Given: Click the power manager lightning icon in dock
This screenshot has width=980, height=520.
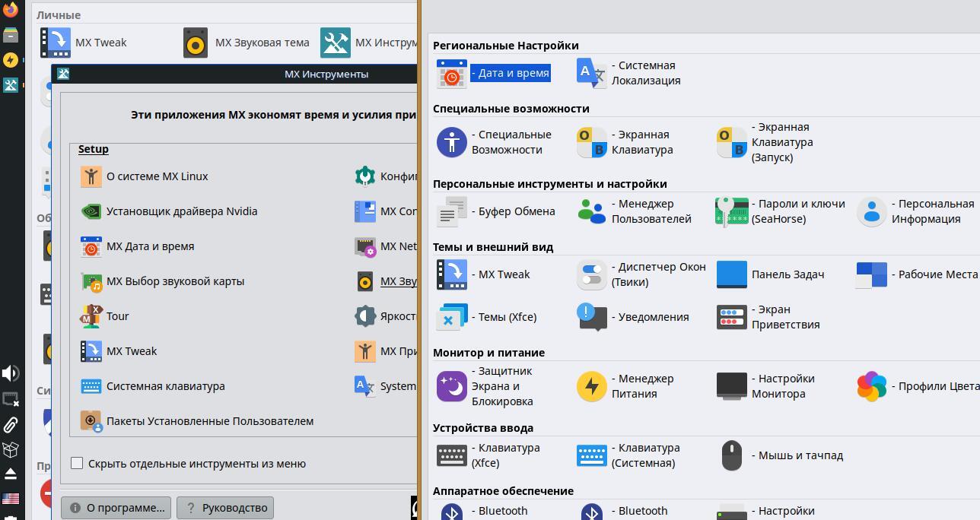Looking at the screenshot, I should [11, 59].
